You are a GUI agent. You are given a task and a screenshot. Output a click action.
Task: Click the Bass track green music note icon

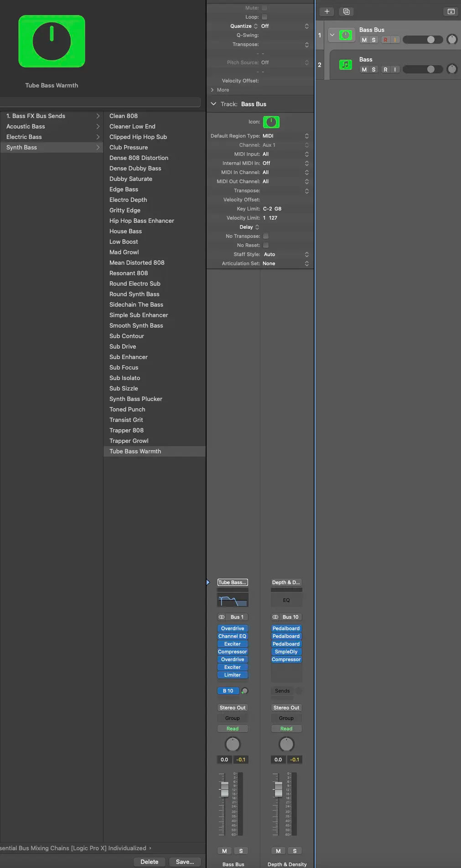[x=346, y=65]
